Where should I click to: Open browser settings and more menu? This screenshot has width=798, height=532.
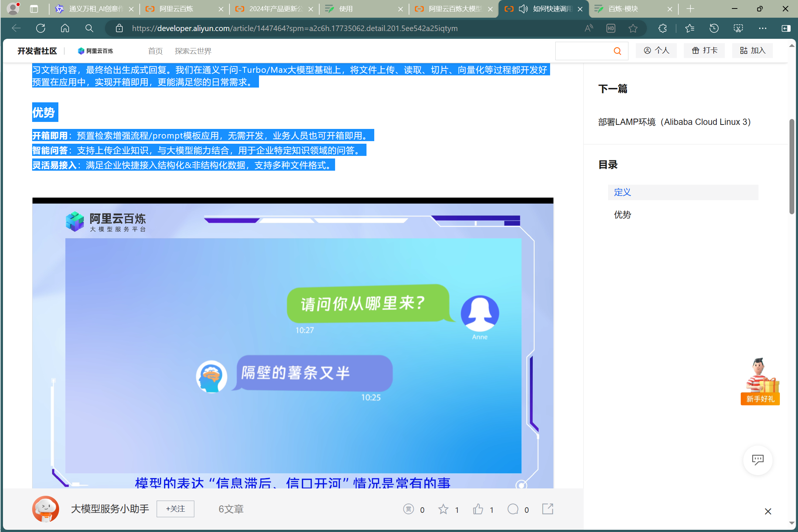763,28
